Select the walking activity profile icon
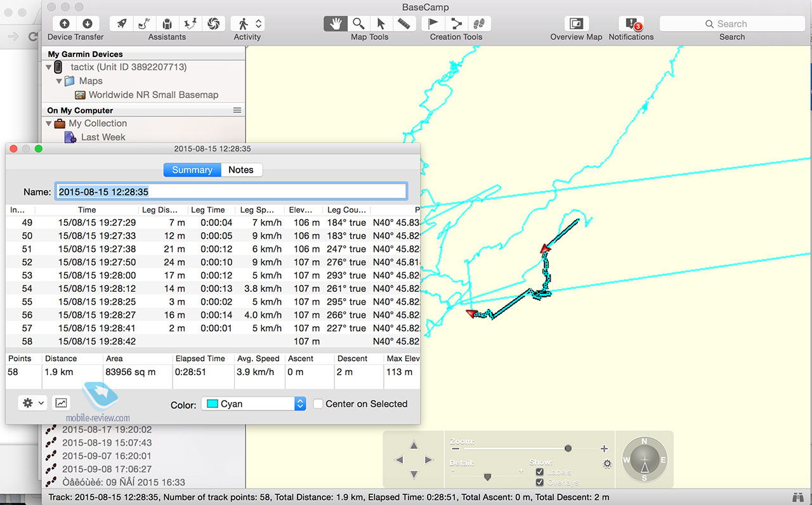Image resolution: width=812 pixels, height=505 pixels. (x=242, y=23)
